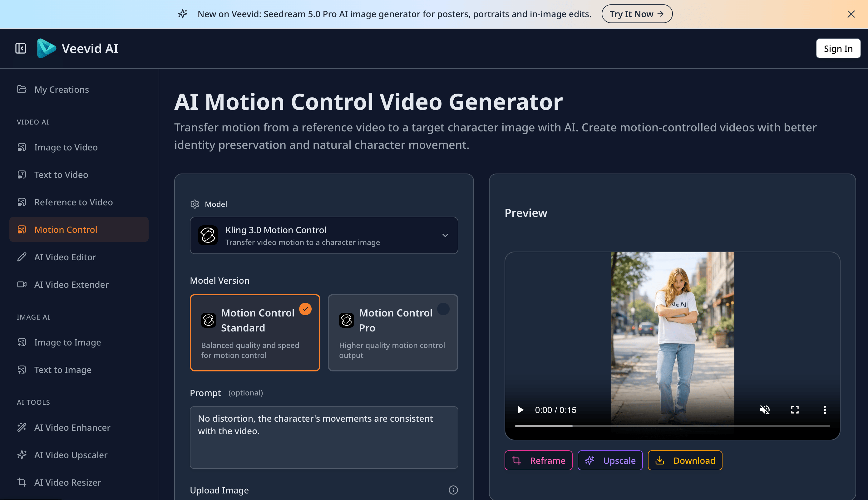868x500 pixels.
Task: Dismiss the announcement banner with X
Action: coord(851,14)
